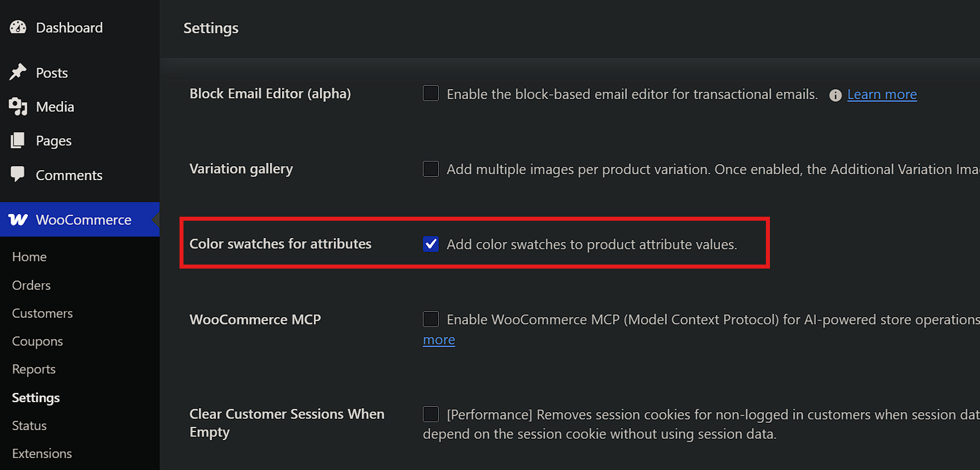Screen dimensions: 980x470
Task: Click the info icon beside Learn more
Action: point(836,95)
